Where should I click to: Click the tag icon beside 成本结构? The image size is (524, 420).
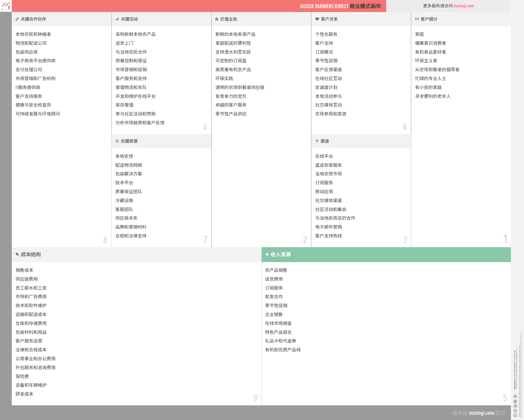coord(17,254)
